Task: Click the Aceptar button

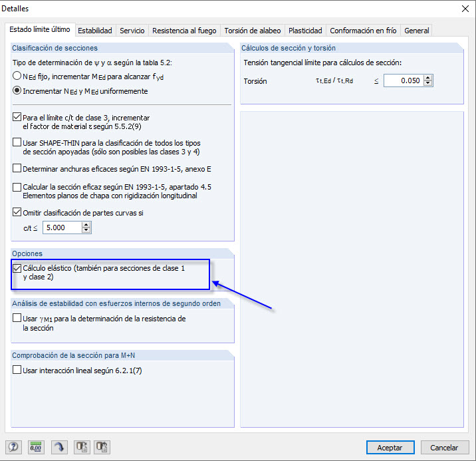Action: 390,447
